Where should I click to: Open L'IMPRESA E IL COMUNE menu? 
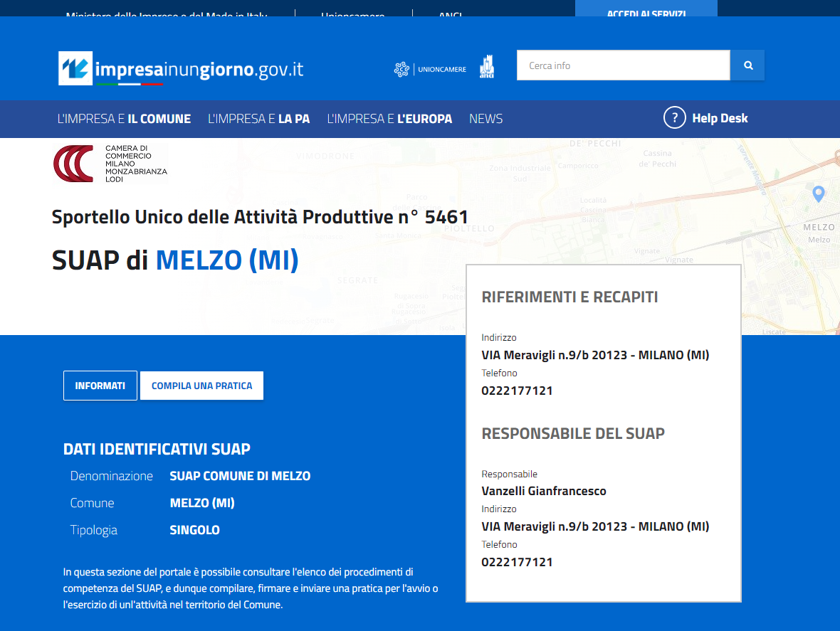point(124,119)
